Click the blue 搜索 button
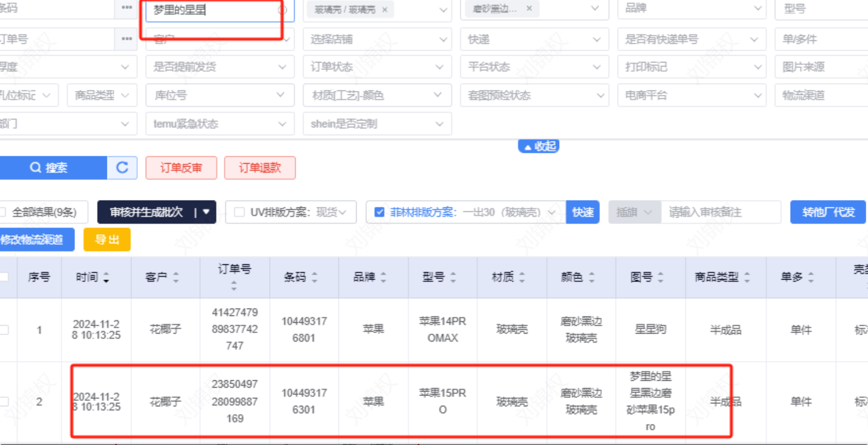 coord(53,168)
